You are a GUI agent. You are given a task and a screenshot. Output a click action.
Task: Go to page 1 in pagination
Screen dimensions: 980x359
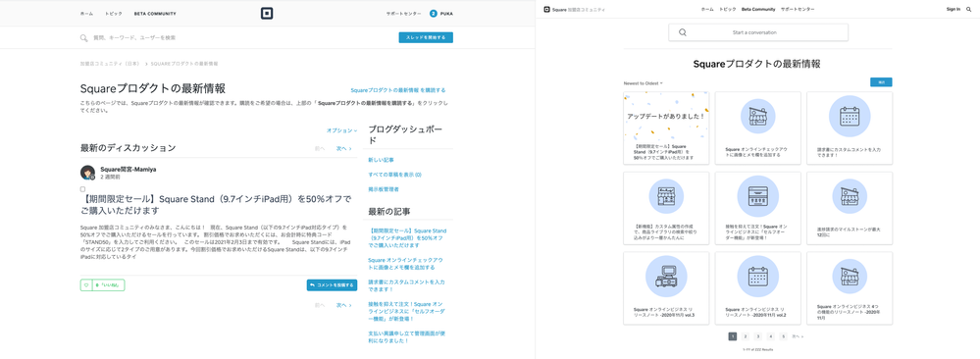click(733, 335)
